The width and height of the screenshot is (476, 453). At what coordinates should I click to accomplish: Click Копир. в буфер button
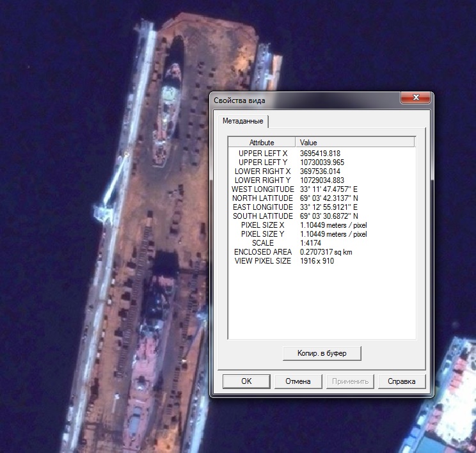coord(322,353)
